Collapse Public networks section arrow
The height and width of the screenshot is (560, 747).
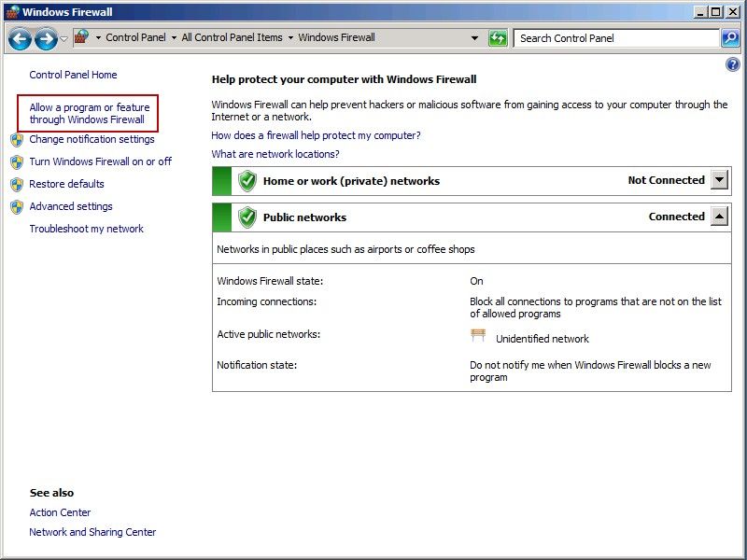(x=719, y=217)
